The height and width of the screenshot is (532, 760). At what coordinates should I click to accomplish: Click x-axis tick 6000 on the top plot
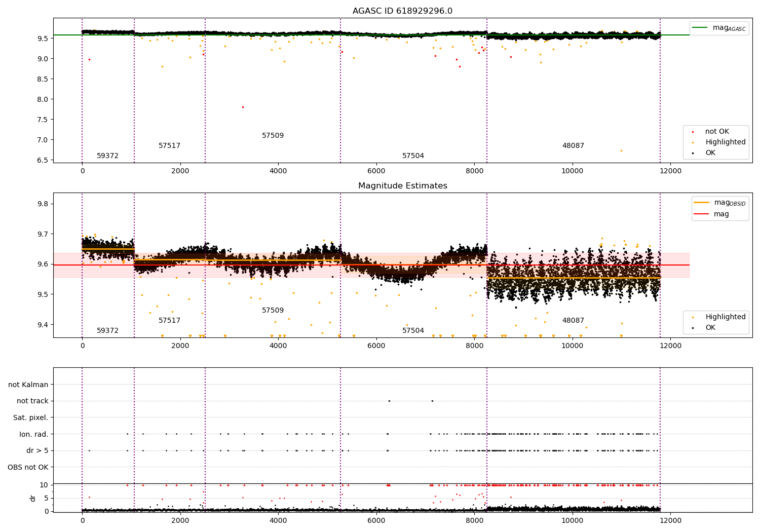(376, 171)
